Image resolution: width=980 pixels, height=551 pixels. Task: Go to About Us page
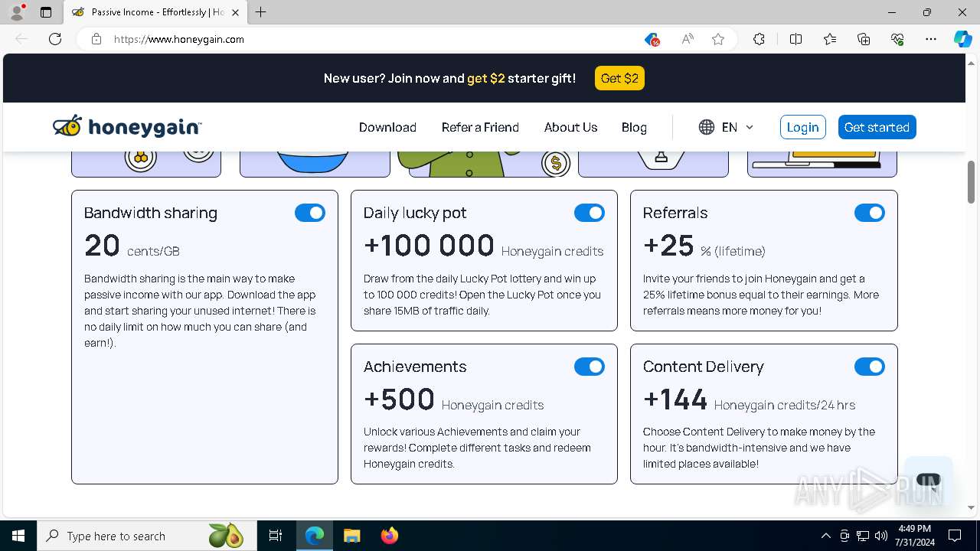tap(570, 127)
